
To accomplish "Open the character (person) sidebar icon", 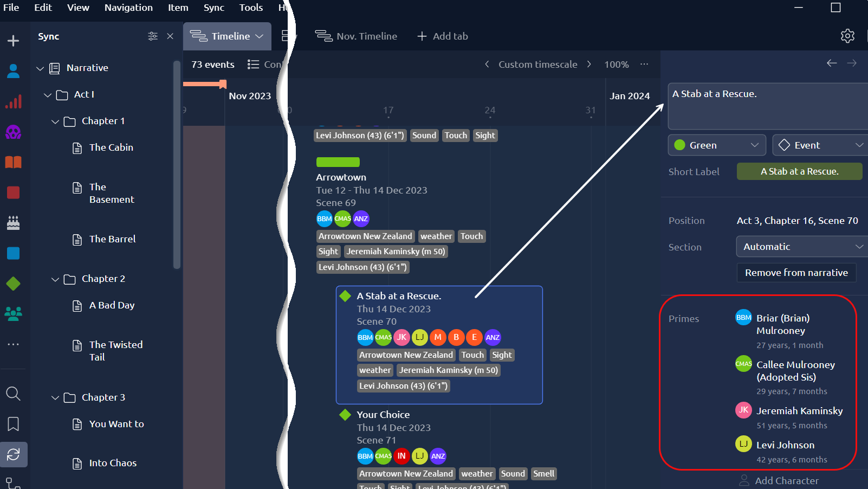I will click(x=14, y=70).
